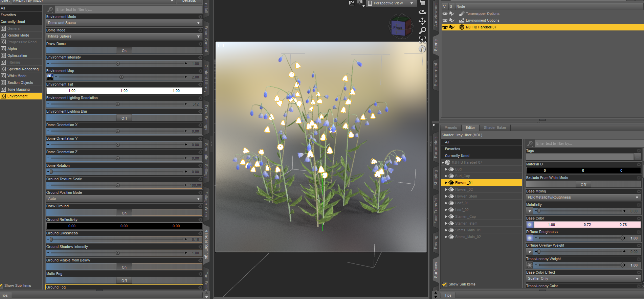This screenshot has width=644, height=299.
Task: Toggle visibility of Tonemapper Options
Action: click(445, 14)
